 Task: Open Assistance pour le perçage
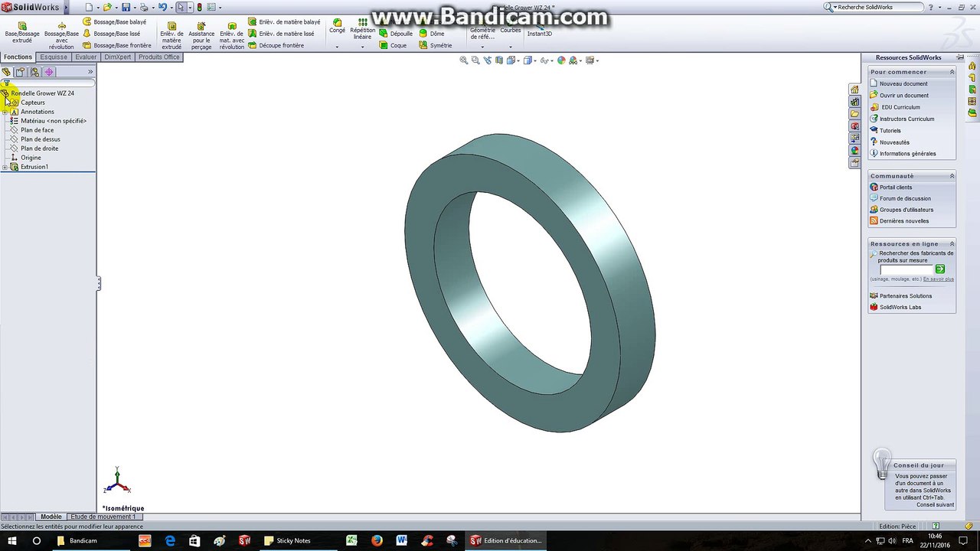pyautogui.click(x=201, y=35)
